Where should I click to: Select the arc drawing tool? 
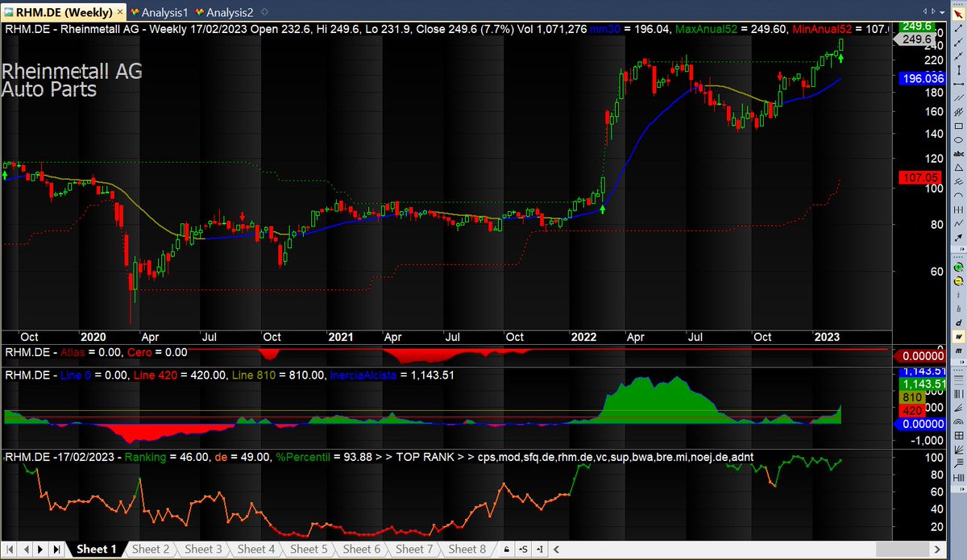[959, 195]
